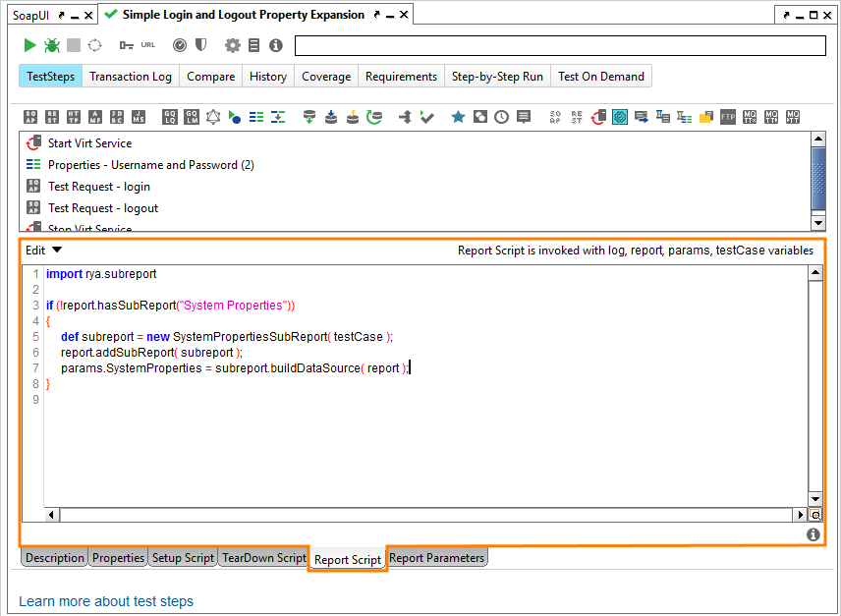Open Test On Demand tab
Viewport: 841px width, 616px height.
pos(600,76)
